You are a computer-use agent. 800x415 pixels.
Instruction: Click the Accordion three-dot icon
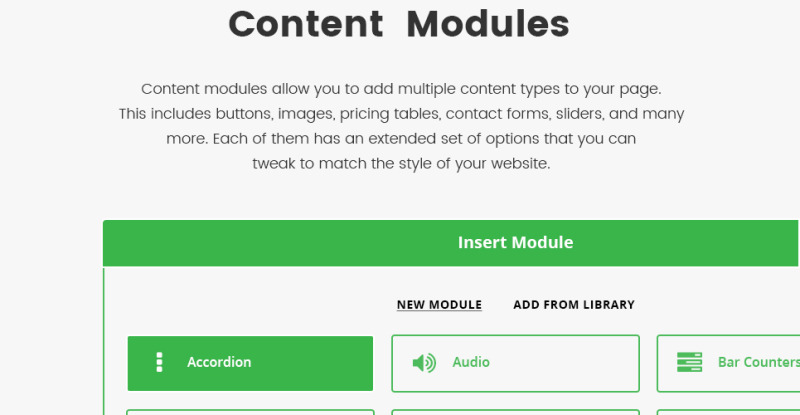[x=159, y=362]
